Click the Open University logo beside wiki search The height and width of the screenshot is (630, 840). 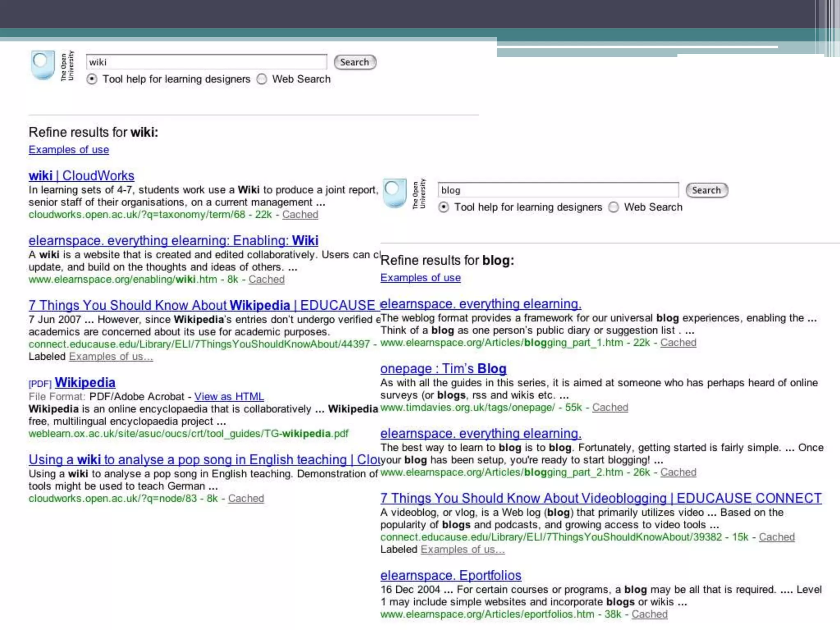[x=43, y=65]
